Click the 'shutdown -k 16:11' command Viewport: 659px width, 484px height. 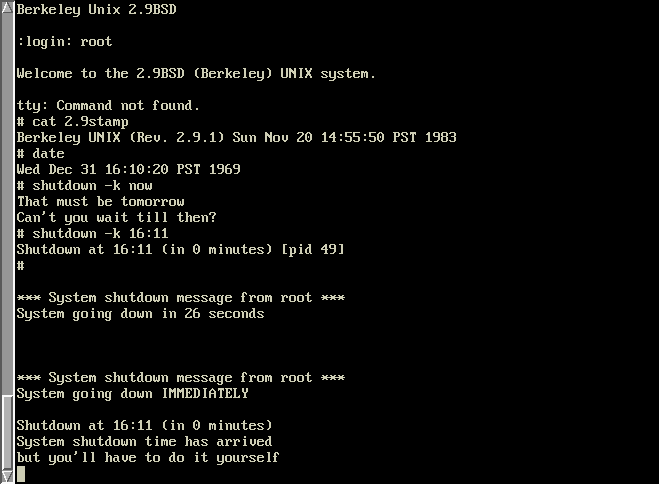click(x=92, y=233)
